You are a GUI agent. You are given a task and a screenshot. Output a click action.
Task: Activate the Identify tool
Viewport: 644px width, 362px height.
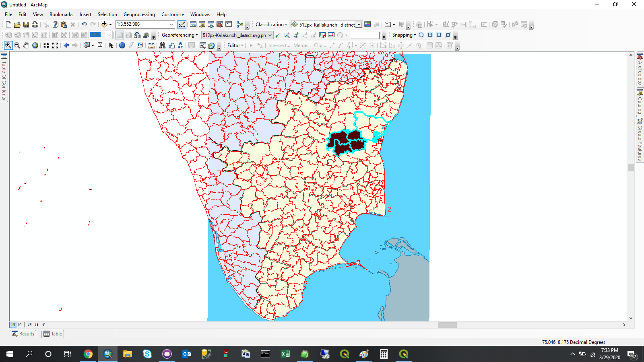(x=122, y=45)
